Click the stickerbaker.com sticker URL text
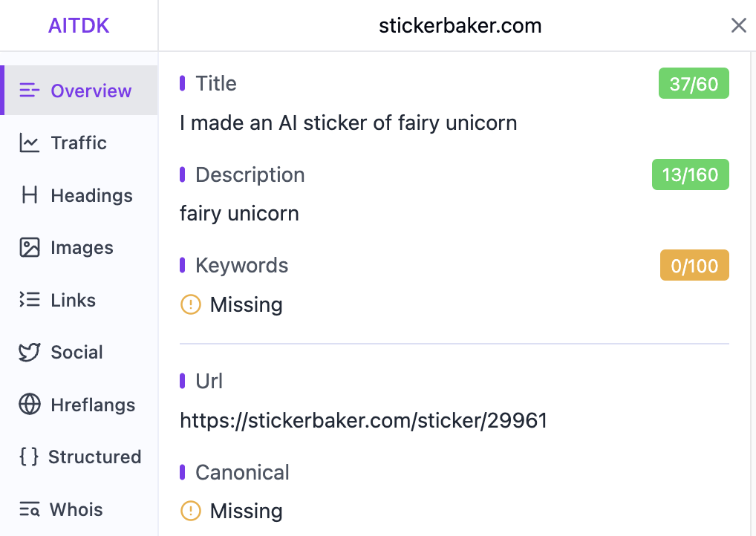Viewport: 756px width, 536px height. pyautogui.click(x=363, y=422)
